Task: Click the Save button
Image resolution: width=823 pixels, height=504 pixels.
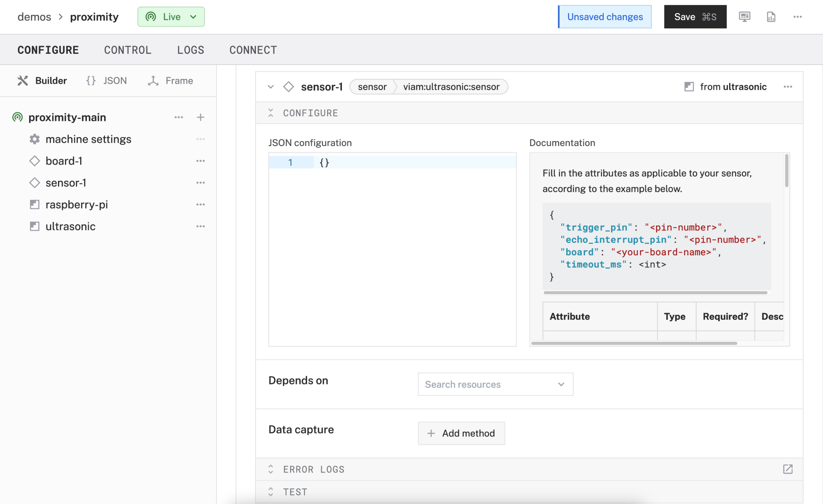Action: coord(695,17)
